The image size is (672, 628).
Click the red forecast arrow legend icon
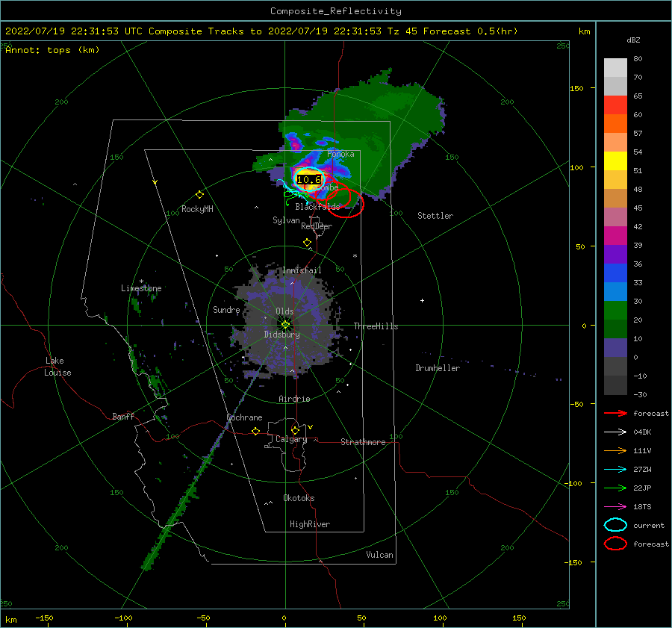pyautogui.click(x=615, y=413)
